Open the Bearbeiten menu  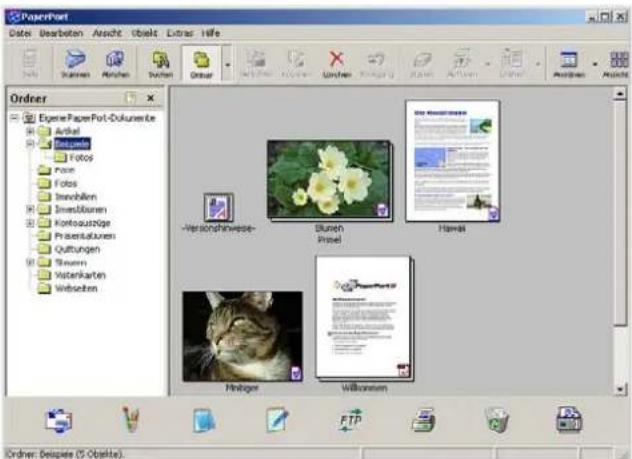tap(61, 33)
